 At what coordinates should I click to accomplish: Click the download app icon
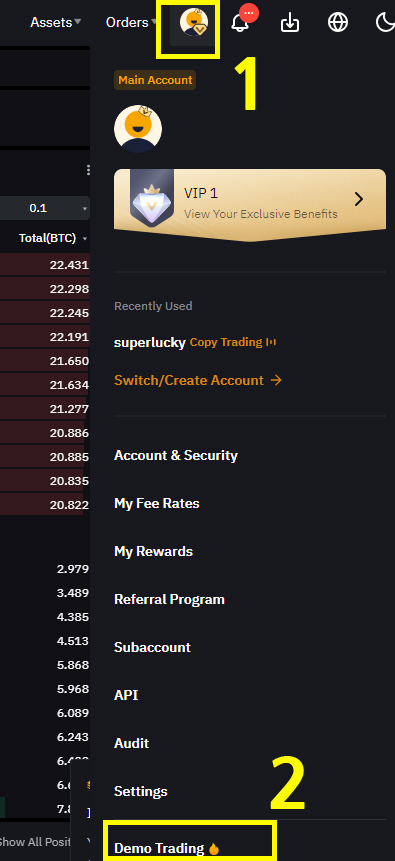point(290,23)
